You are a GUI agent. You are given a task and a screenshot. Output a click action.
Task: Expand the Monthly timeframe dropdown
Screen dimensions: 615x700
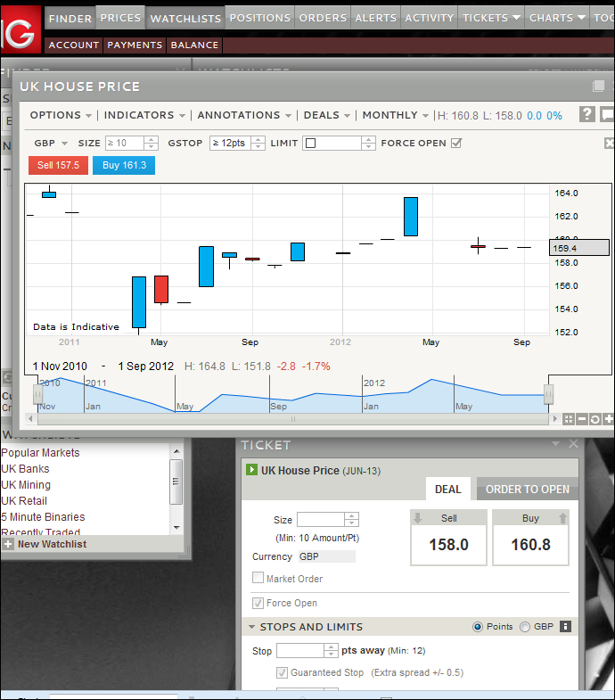click(395, 115)
